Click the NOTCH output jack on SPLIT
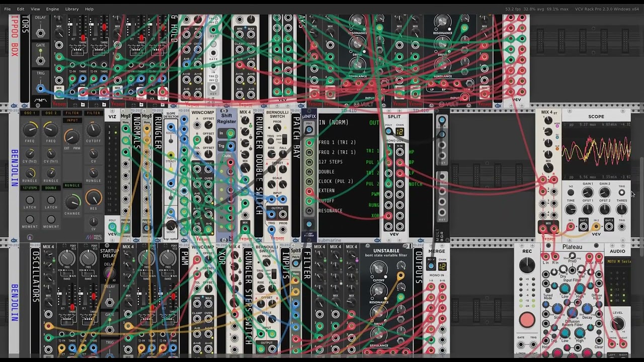The image size is (644, 362). point(400,184)
